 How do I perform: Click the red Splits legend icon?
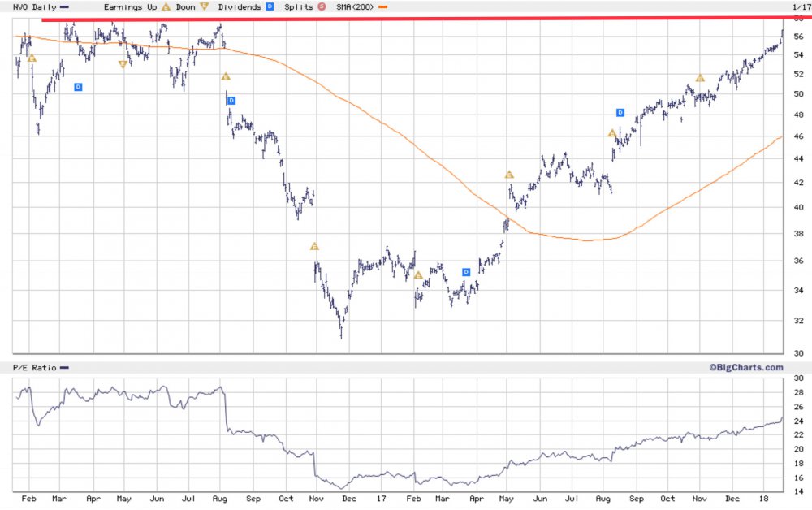click(322, 6)
